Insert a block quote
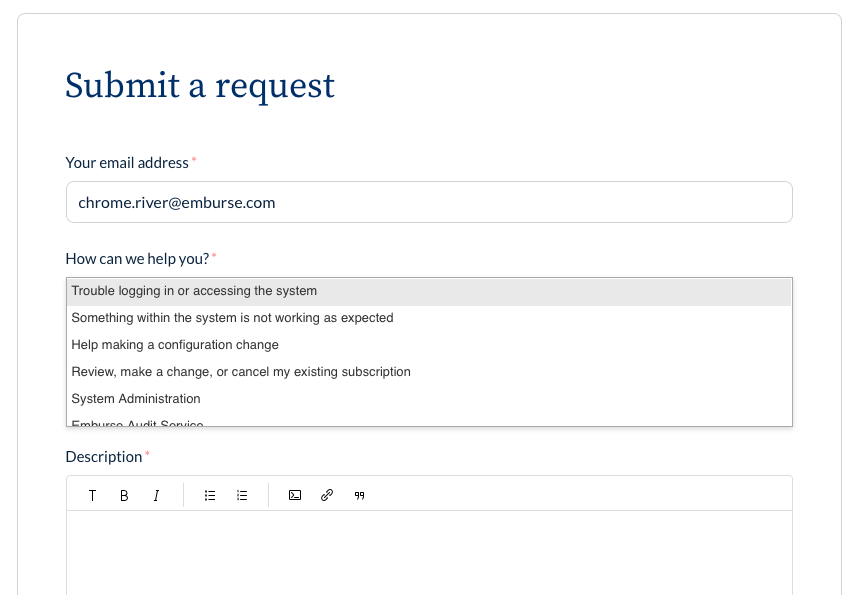 [359, 496]
